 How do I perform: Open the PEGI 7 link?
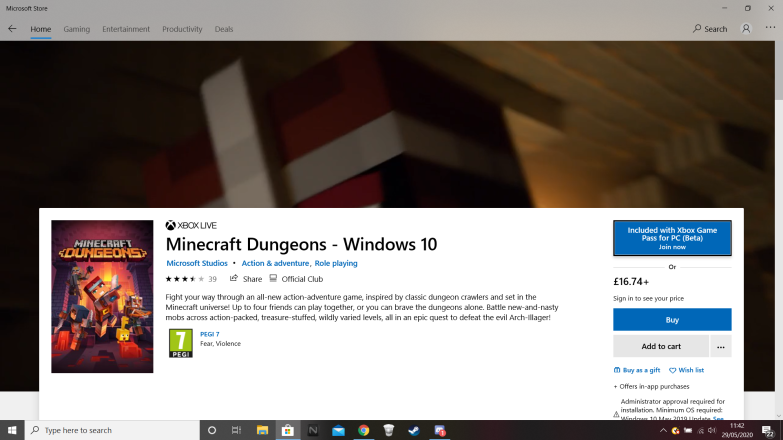pos(210,334)
